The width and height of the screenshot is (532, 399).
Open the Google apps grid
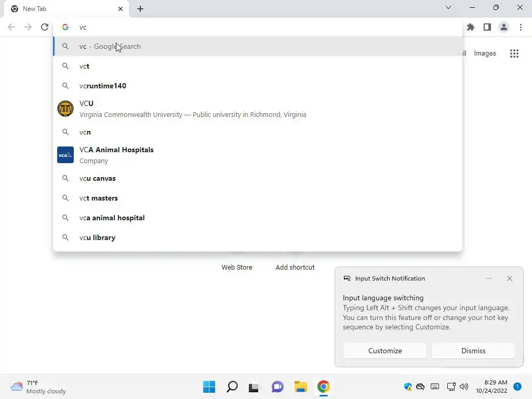(x=514, y=54)
